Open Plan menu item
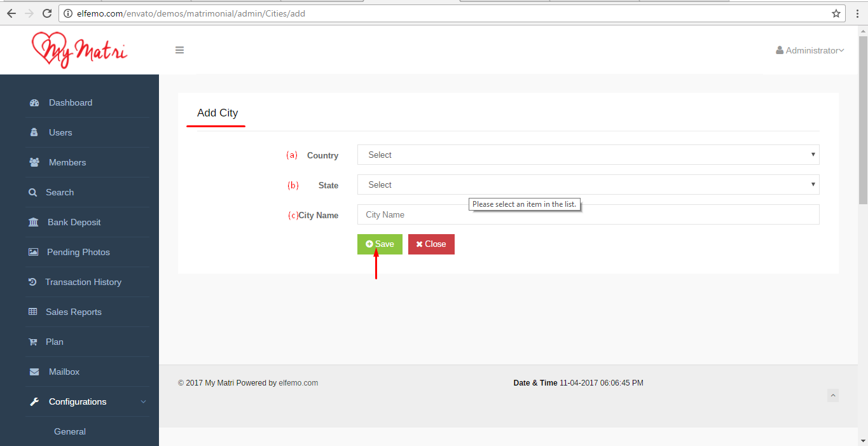 click(55, 342)
